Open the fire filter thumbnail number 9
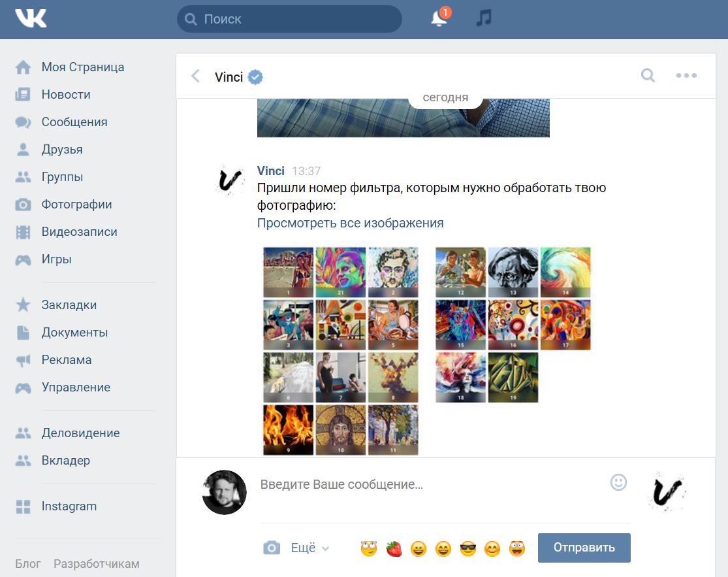 pyautogui.click(x=288, y=429)
